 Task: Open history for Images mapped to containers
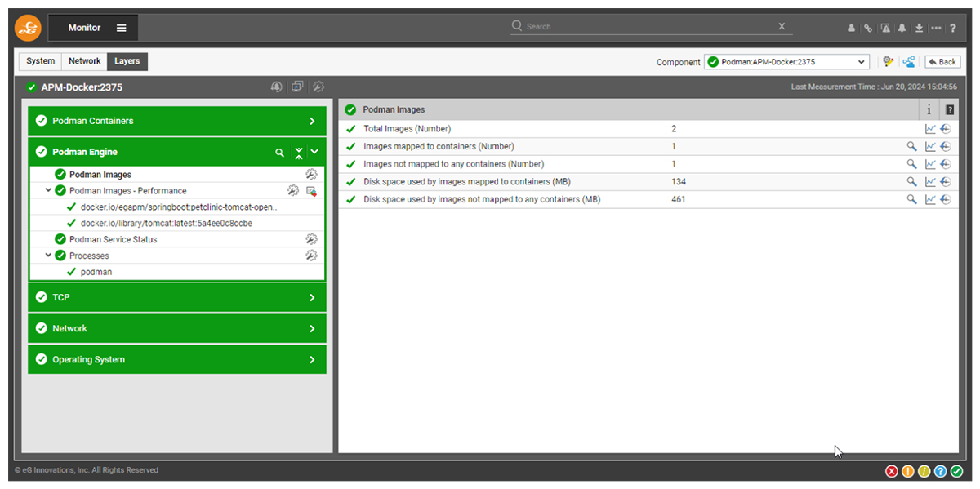click(946, 147)
